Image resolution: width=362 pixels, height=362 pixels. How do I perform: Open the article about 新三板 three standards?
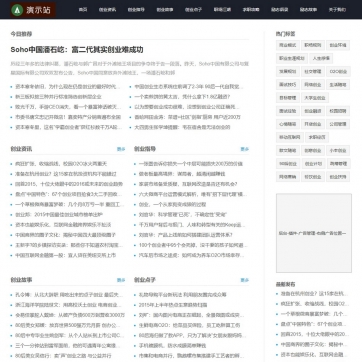click(x=58, y=97)
